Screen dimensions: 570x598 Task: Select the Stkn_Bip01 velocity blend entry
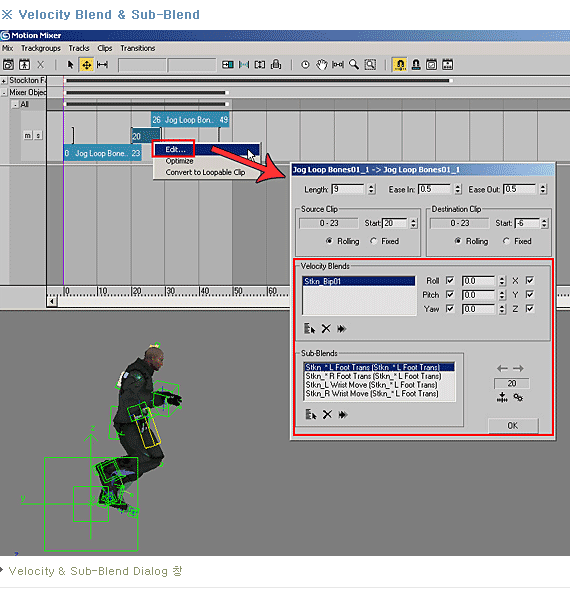point(359,281)
